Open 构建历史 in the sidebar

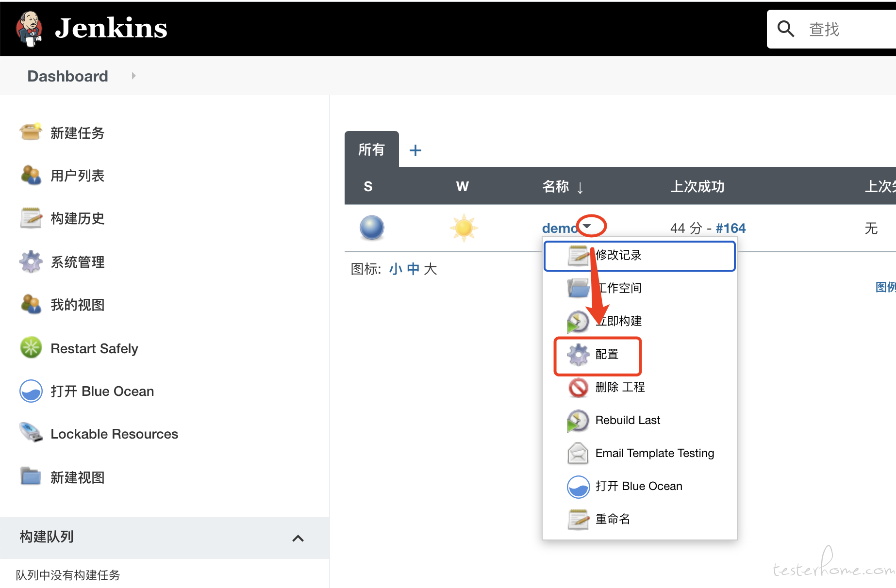point(78,218)
